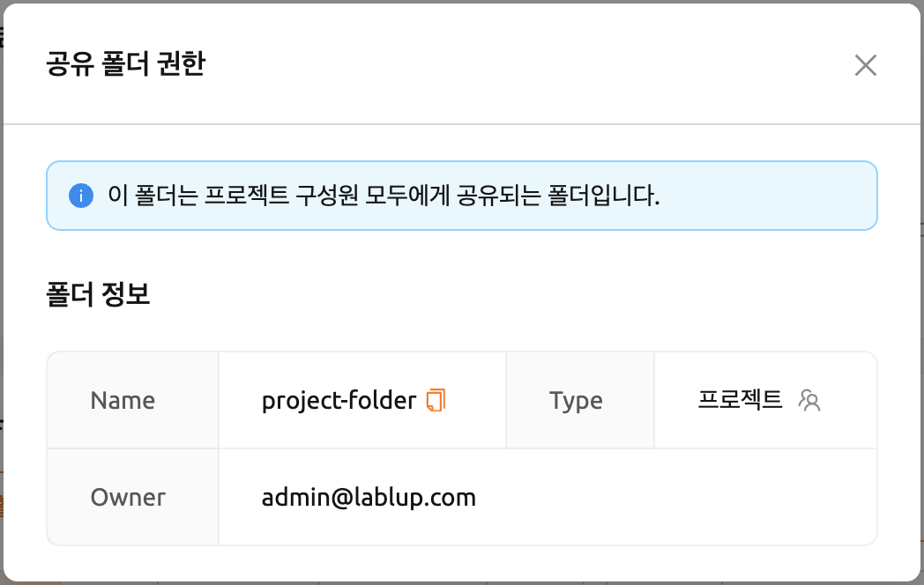This screenshot has width=924, height=585.
Task: Select the Name label cell
Action: [x=132, y=400]
